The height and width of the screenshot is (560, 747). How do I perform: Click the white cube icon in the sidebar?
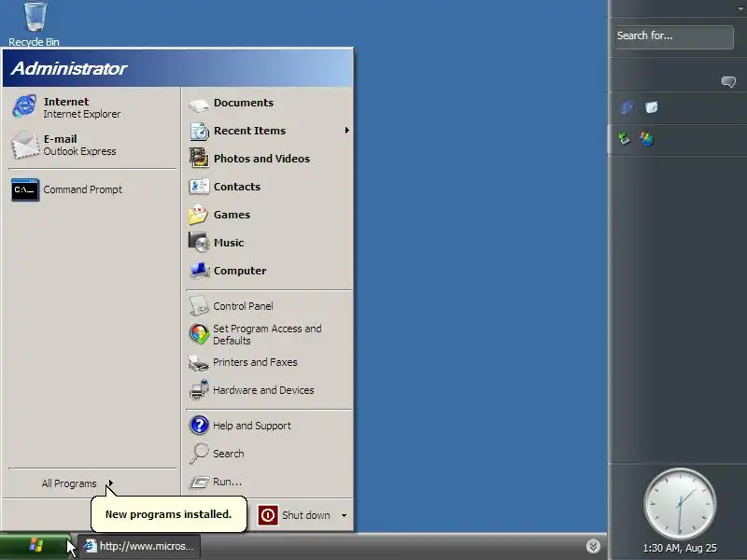pyautogui.click(x=651, y=107)
